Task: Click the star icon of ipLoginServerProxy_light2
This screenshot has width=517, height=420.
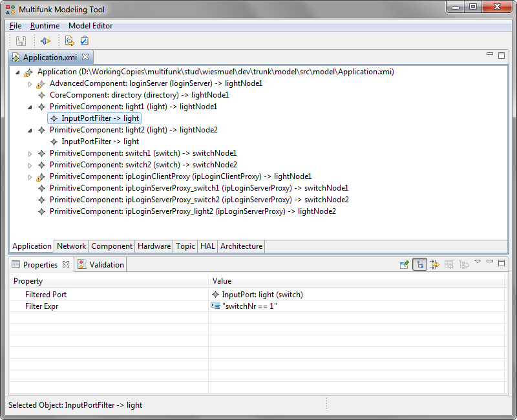Action: [41, 211]
